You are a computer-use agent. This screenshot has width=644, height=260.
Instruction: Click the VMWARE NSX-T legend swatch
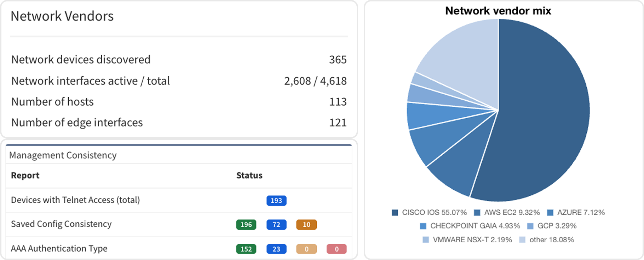coord(426,240)
